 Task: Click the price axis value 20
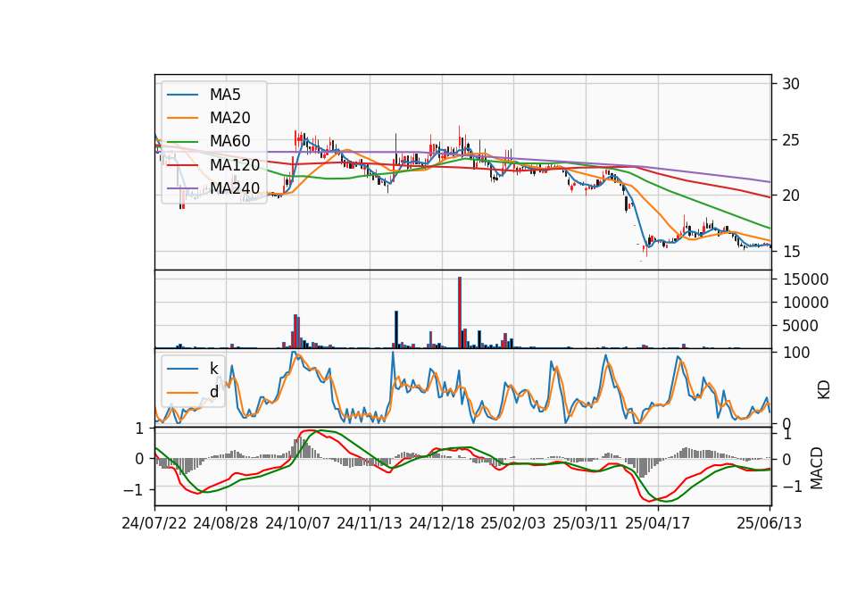point(791,196)
